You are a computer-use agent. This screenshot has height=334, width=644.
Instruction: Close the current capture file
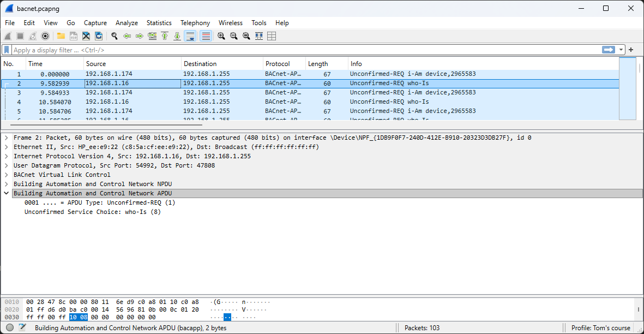(x=86, y=36)
